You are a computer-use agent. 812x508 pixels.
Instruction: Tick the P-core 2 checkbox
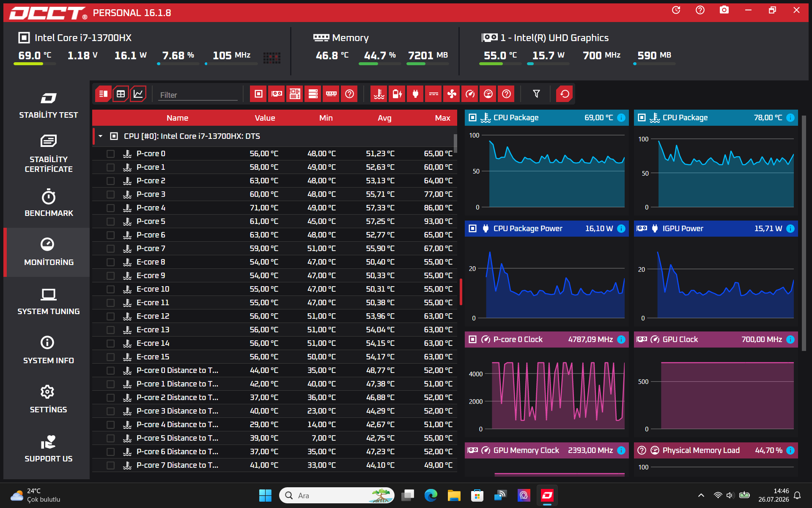coord(111,181)
